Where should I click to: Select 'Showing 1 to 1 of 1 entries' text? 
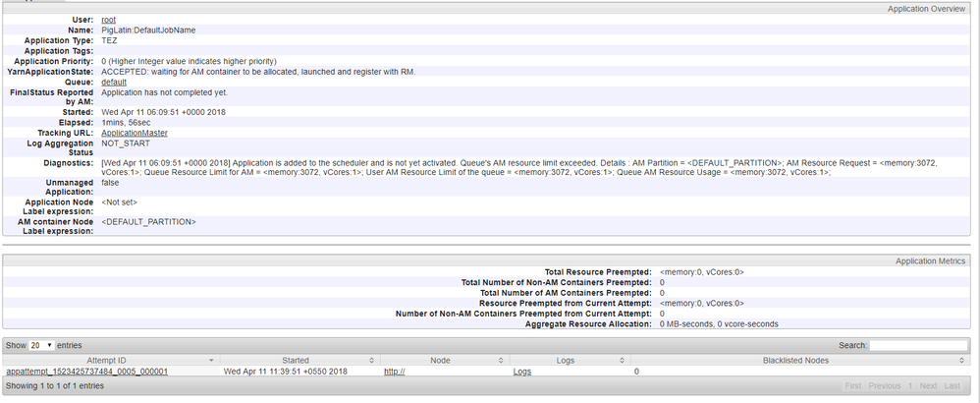[x=55, y=386]
